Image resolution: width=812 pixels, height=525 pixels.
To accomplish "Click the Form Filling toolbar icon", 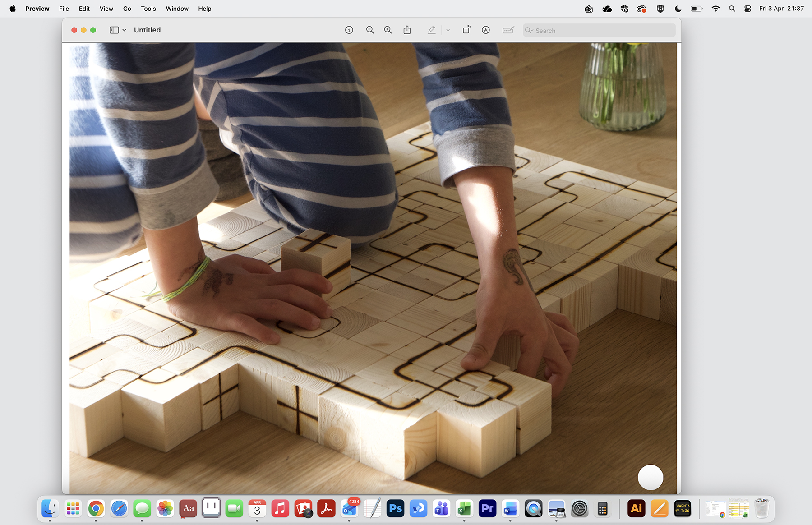I will pos(508,30).
